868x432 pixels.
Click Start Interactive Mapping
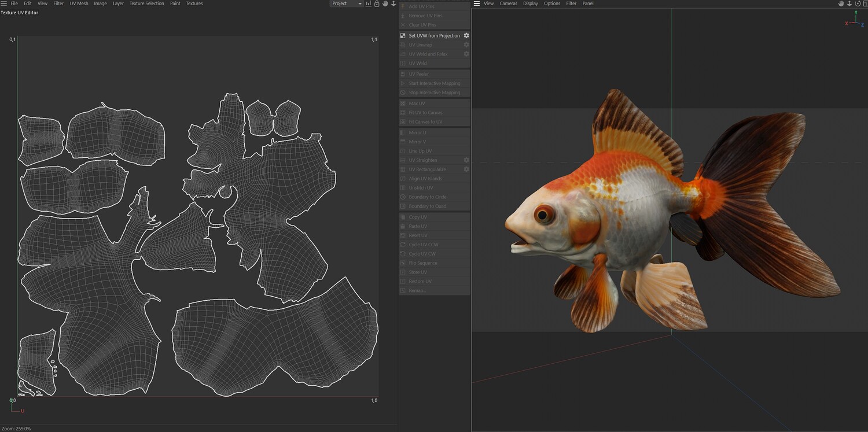tap(435, 83)
